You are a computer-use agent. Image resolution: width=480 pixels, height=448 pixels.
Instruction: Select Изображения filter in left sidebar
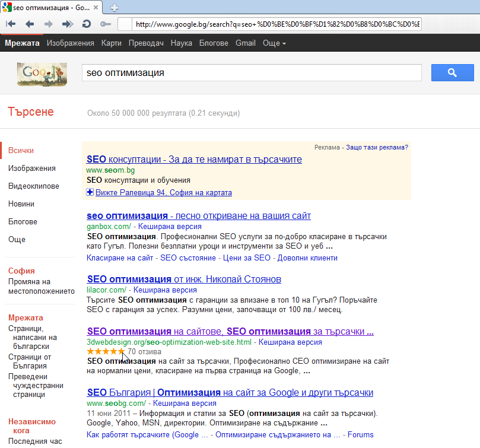32,169
